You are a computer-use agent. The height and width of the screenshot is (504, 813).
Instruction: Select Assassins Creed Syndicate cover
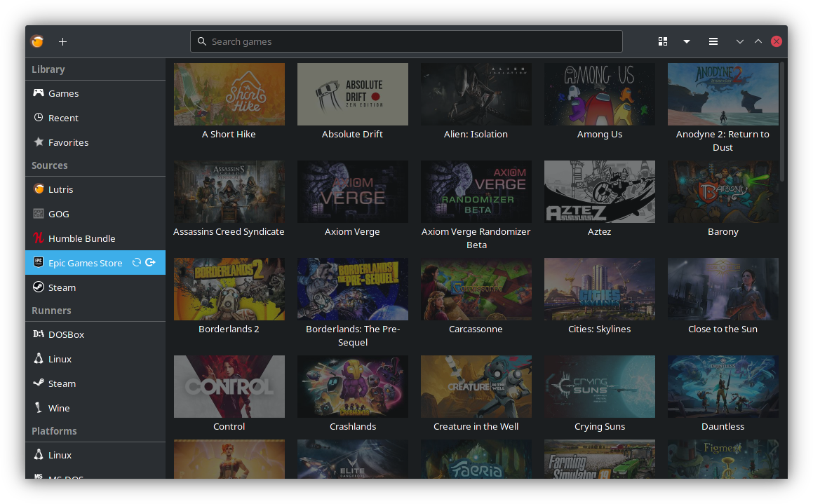(x=229, y=191)
